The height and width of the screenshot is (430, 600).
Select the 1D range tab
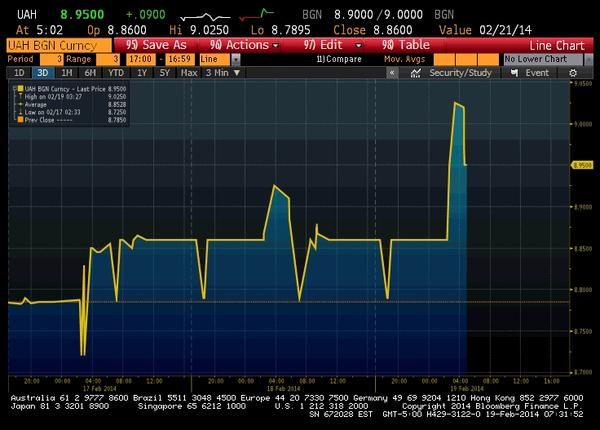pos(19,73)
